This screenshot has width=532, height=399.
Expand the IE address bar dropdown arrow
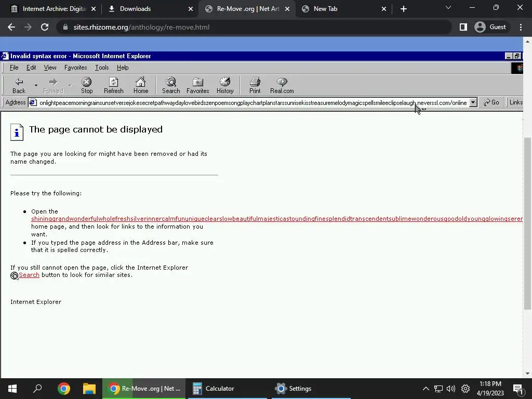pyautogui.click(x=473, y=102)
